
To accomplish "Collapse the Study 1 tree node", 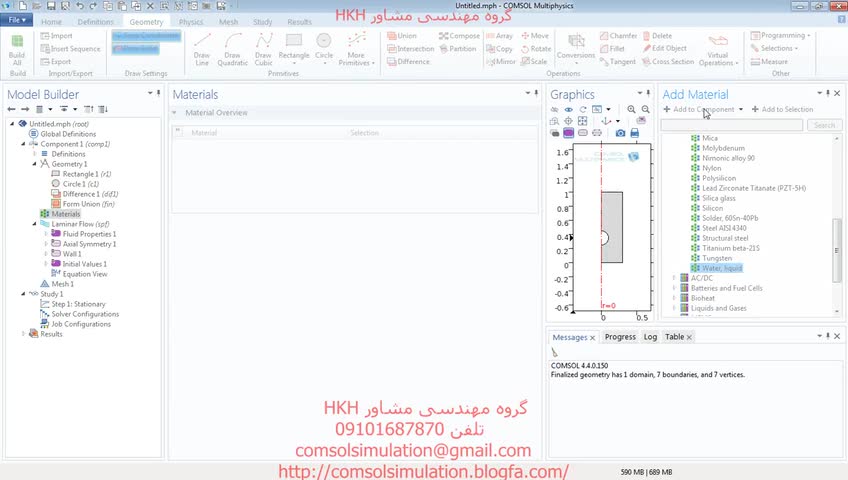I will (x=23, y=294).
